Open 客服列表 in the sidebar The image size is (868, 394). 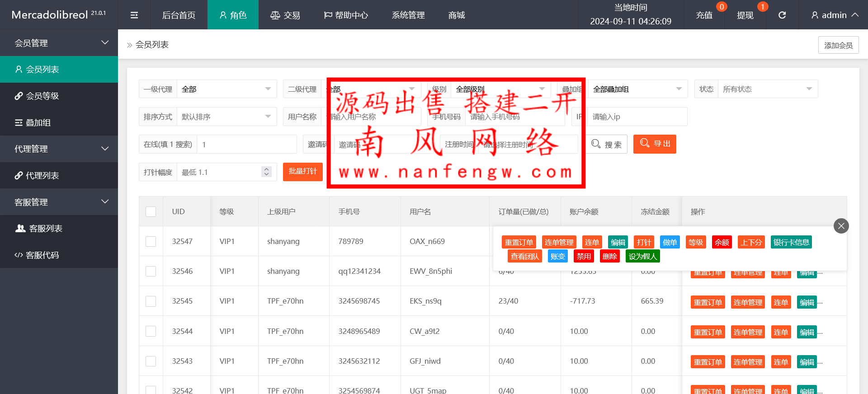(59, 229)
